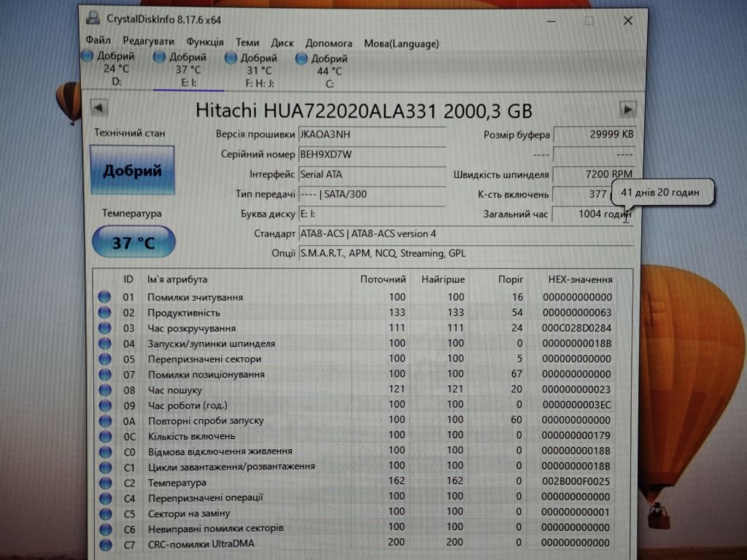Image resolution: width=747 pixels, height=560 pixels.
Task: Select disk E: I: tab at 37 °C
Action: pos(188,69)
